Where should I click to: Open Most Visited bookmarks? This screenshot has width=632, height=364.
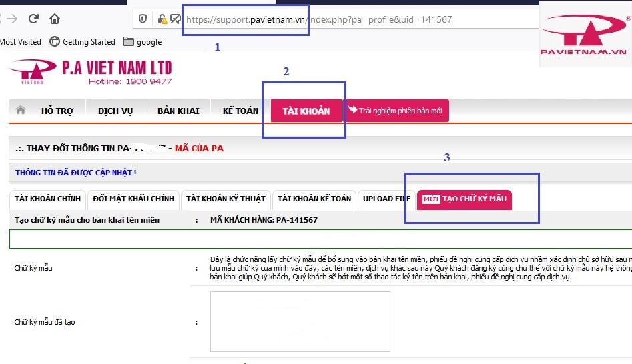pos(21,41)
